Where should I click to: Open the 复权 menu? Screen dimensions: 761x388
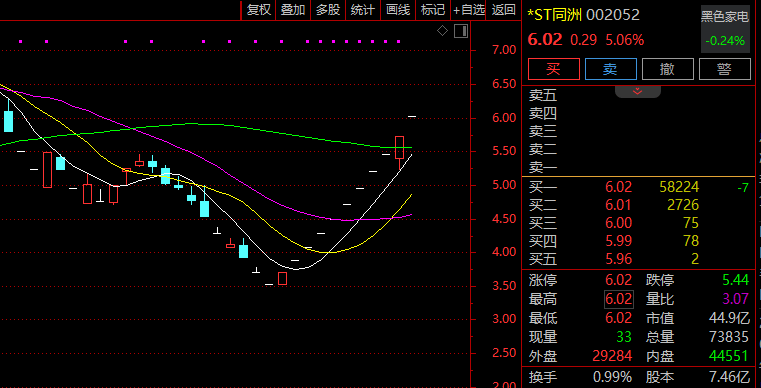click(x=258, y=10)
